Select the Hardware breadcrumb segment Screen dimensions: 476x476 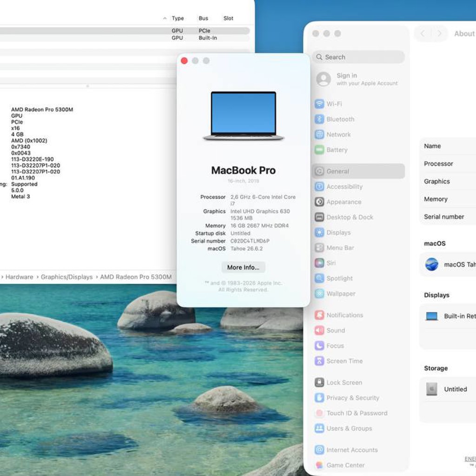pos(20,277)
